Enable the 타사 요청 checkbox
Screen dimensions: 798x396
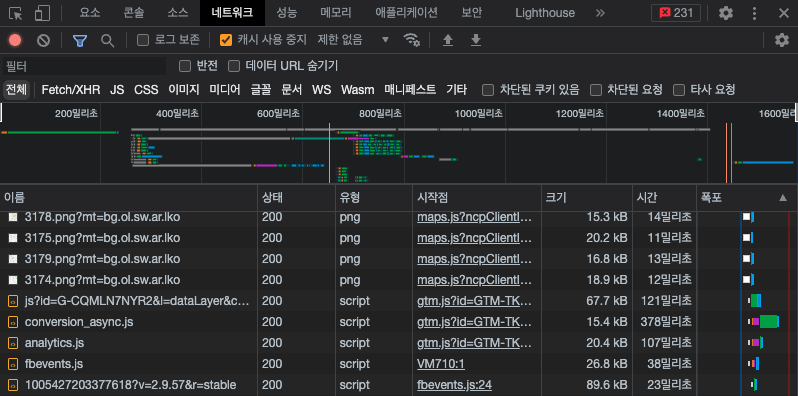679,91
